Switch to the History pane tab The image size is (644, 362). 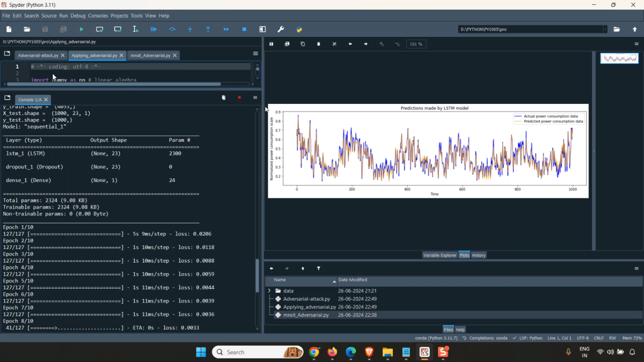479,255
